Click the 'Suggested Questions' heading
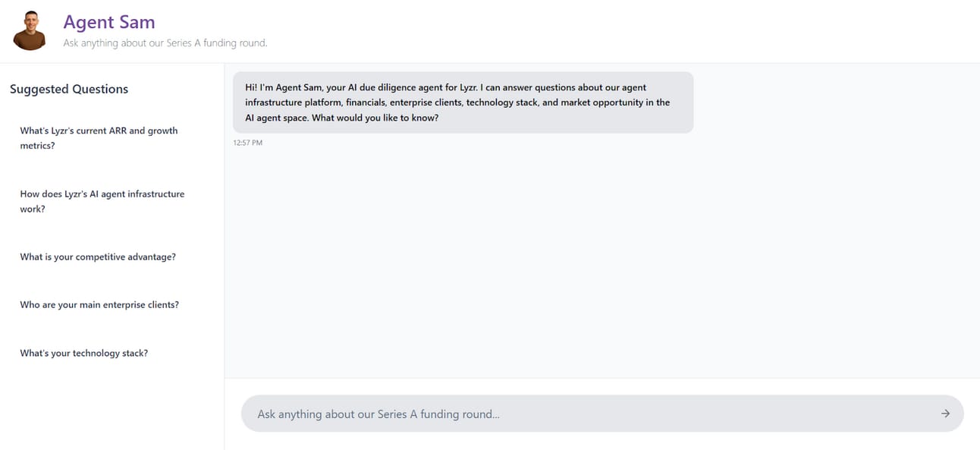Image resolution: width=980 pixels, height=450 pixels. (x=69, y=89)
